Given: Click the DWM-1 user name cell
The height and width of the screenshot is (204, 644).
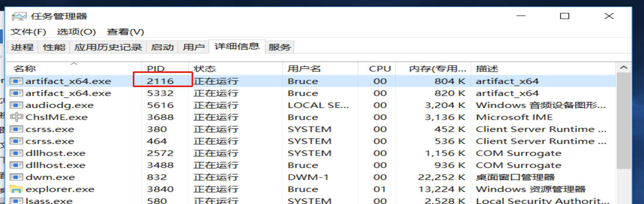Looking at the screenshot, I should coord(308,177).
